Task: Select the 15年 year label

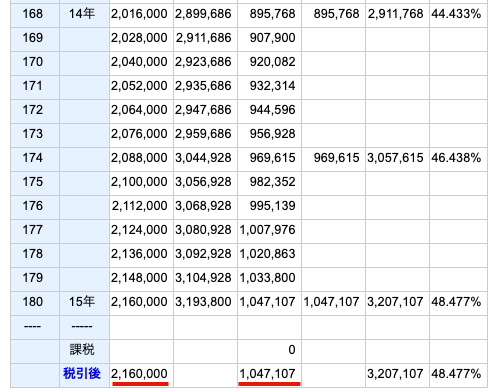Action: 82,302
